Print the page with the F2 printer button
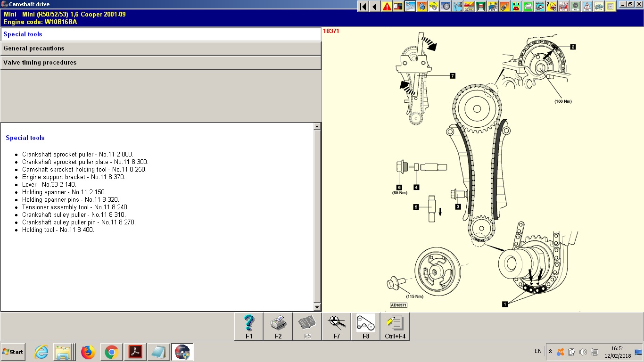 tap(278, 326)
